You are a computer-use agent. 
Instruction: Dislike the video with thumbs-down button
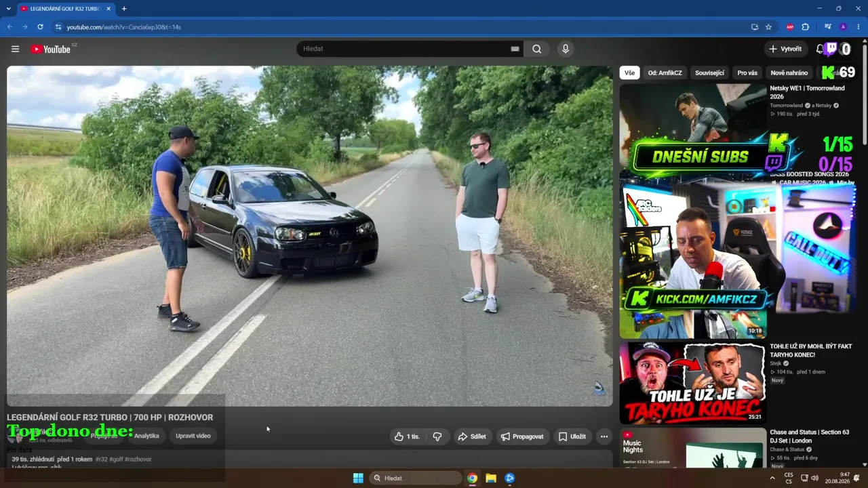[x=437, y=436]
